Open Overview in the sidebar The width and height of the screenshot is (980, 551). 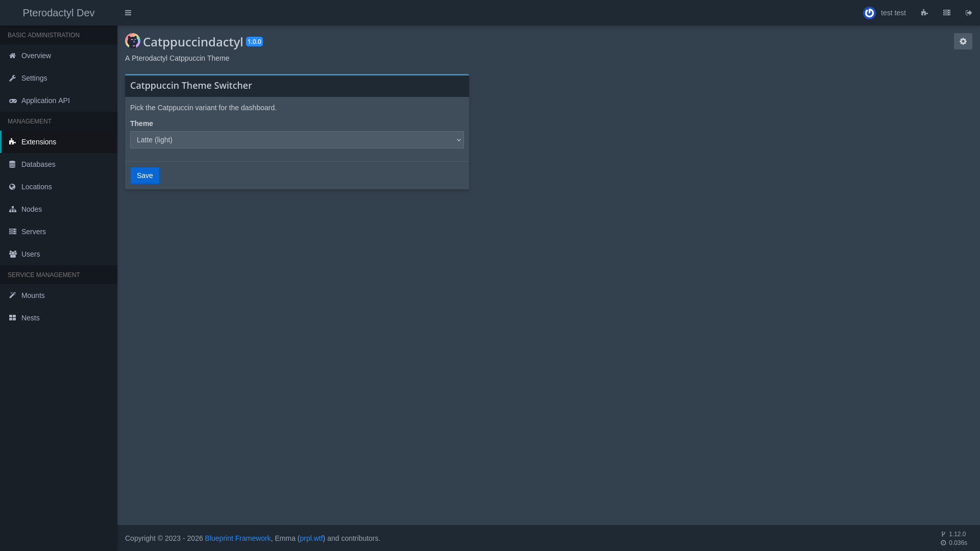point(36,56)
